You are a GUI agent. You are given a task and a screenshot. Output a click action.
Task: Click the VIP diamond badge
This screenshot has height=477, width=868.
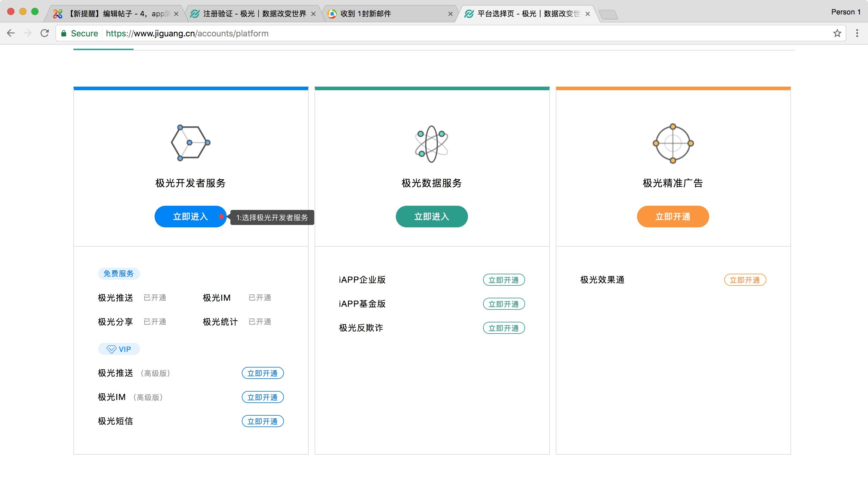click(x=119, y=349)
